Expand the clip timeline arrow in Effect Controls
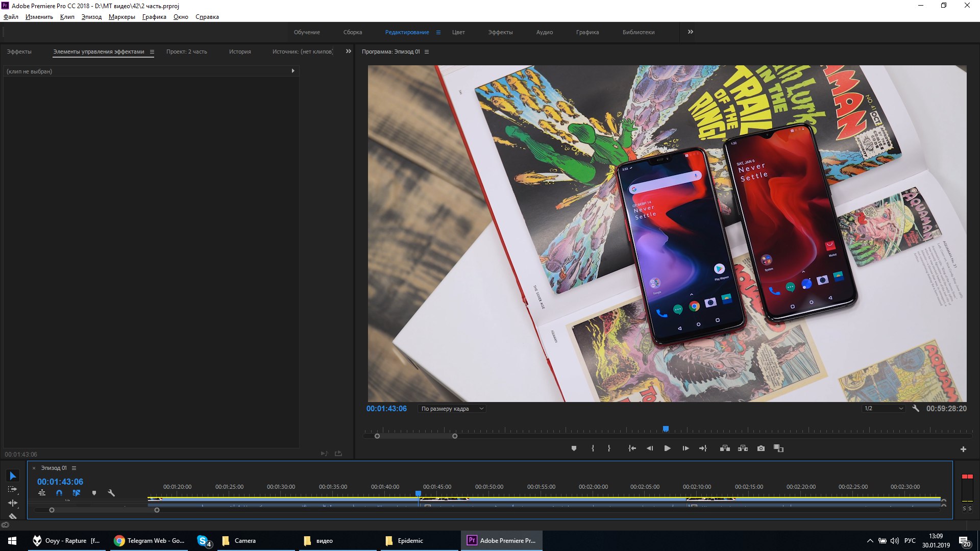The height and width of the screenshot is (551, 980). [x=293, y=71]
